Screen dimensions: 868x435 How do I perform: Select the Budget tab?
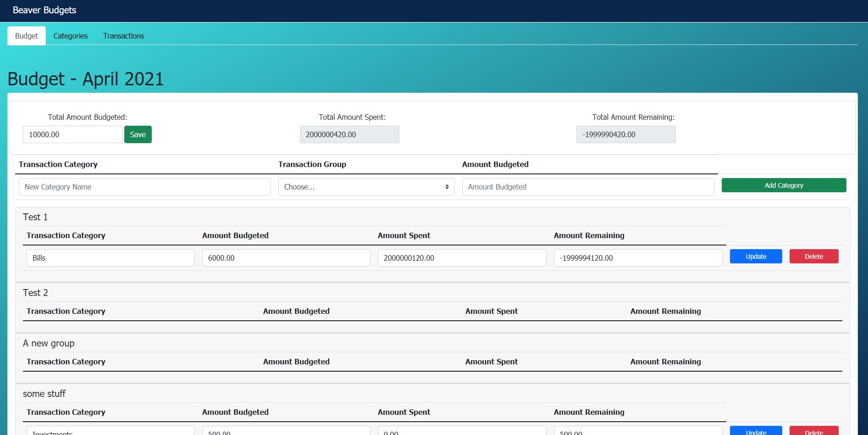click(x=27, y=36)
